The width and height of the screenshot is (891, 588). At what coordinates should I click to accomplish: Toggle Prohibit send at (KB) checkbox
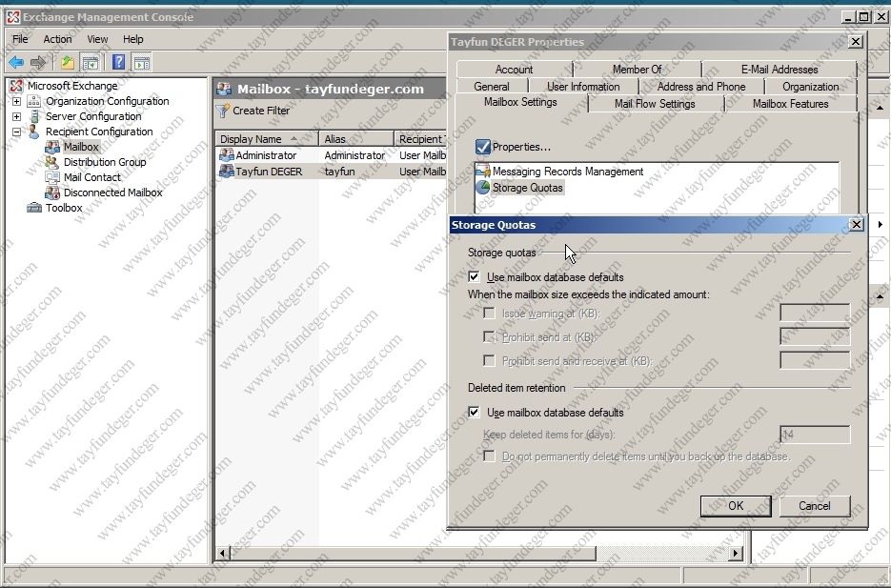(x=489, y=337)
